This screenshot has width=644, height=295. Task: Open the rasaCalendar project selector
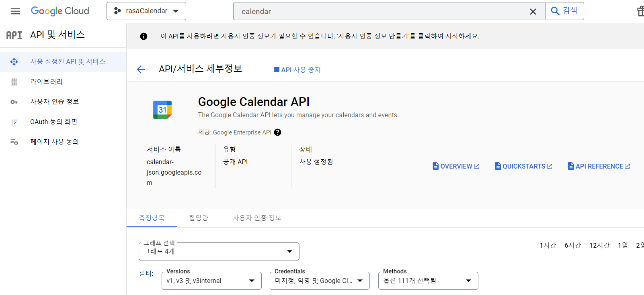pos(146,11)
